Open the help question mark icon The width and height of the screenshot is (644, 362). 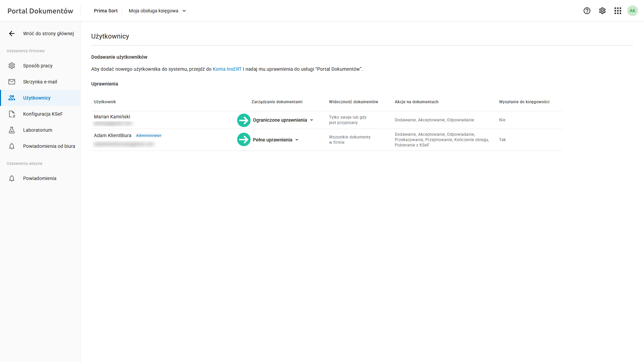[587, 11]
